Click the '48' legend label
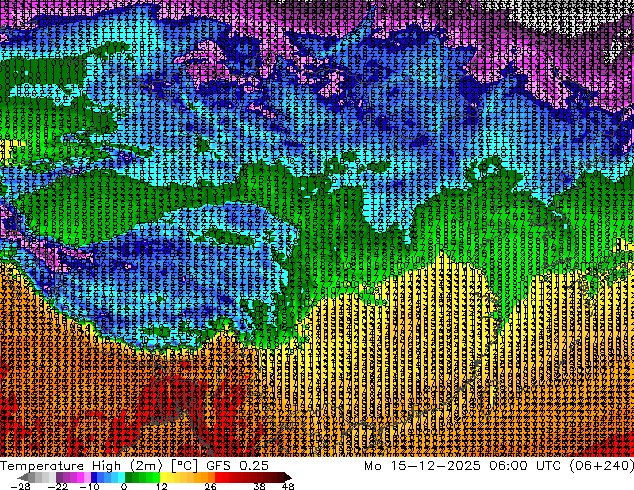Viewport: 634px width, 490px height. 288,486
